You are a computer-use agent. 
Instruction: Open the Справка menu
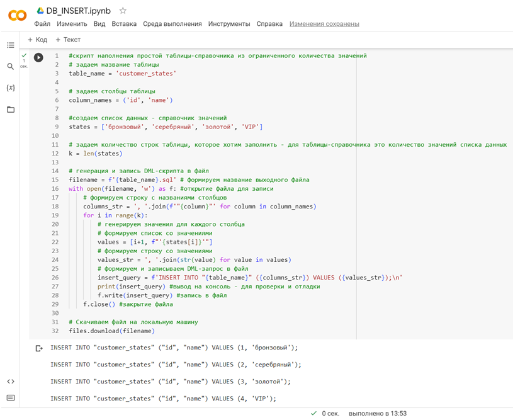point(269,24)
